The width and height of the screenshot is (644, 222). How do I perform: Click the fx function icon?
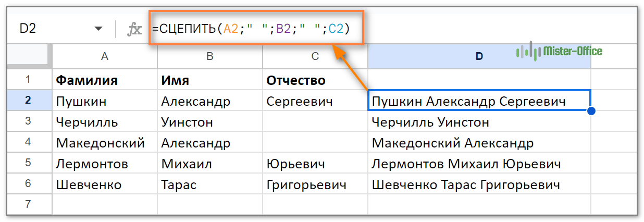coord(134,29)
